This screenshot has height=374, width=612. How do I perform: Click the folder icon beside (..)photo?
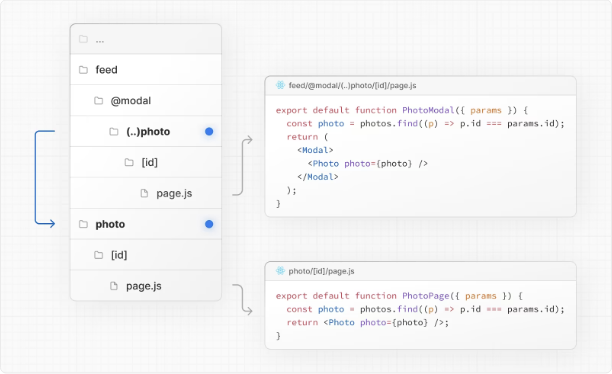coord(114,132)
